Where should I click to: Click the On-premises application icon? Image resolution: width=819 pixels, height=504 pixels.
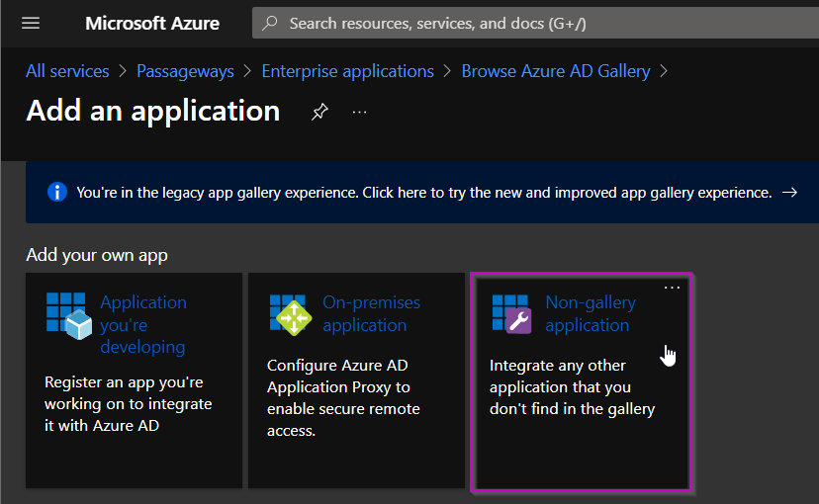pos(291,315)
